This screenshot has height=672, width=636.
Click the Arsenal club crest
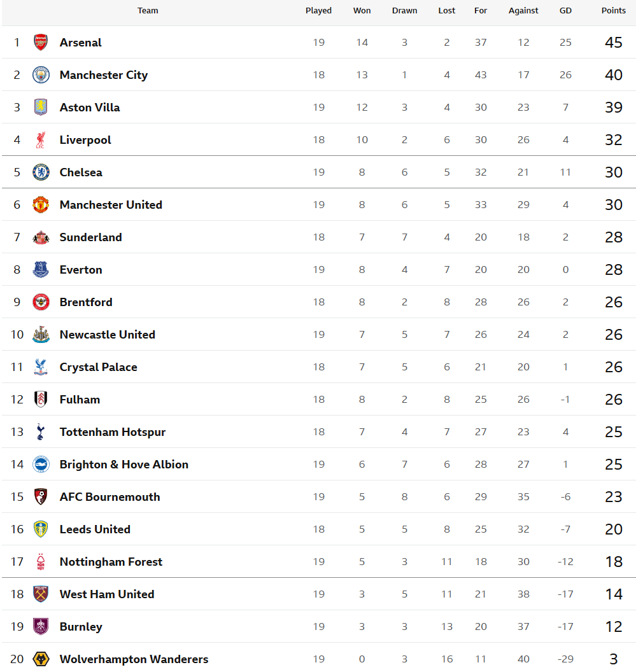[x=41, y=43]
